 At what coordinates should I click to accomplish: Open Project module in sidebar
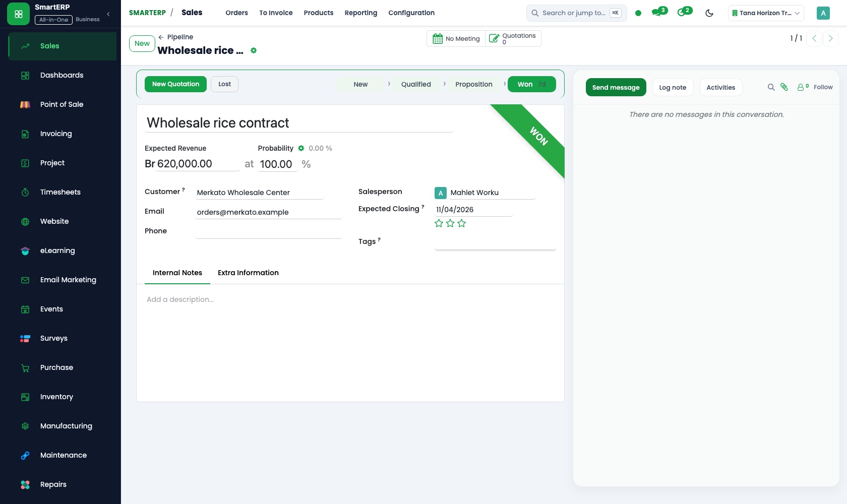point(62,163)
